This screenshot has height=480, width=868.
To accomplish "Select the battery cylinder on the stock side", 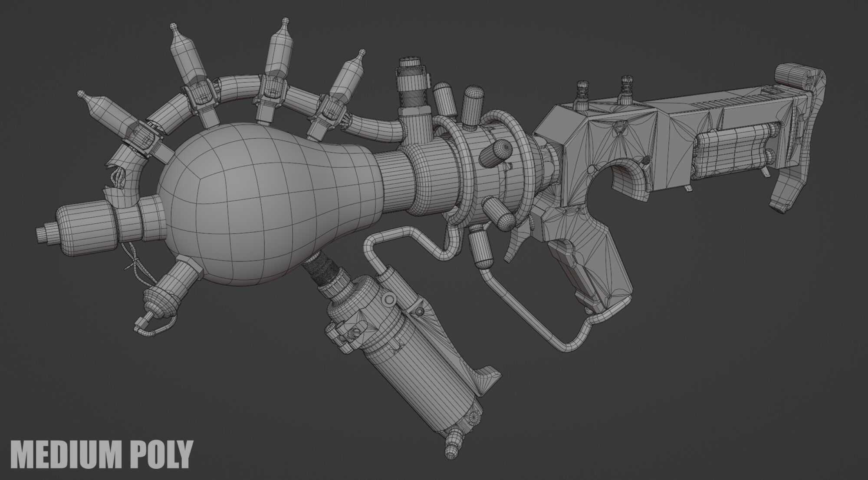I will tap(733, 150).
